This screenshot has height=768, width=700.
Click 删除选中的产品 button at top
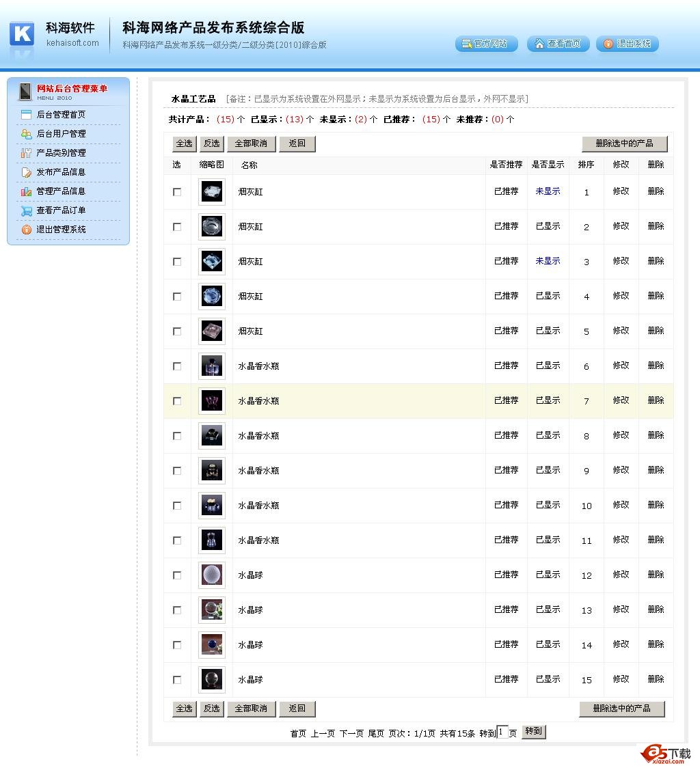(624, 143)
